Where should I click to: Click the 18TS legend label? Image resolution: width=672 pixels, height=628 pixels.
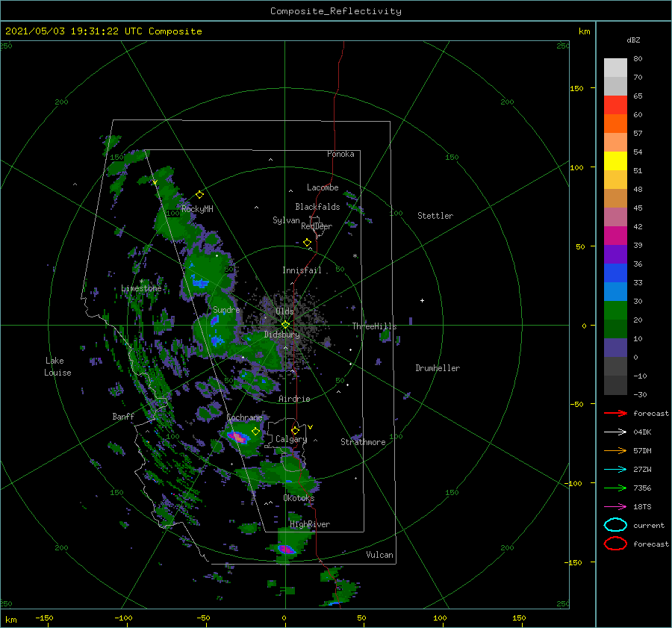[x=642, y=507]
